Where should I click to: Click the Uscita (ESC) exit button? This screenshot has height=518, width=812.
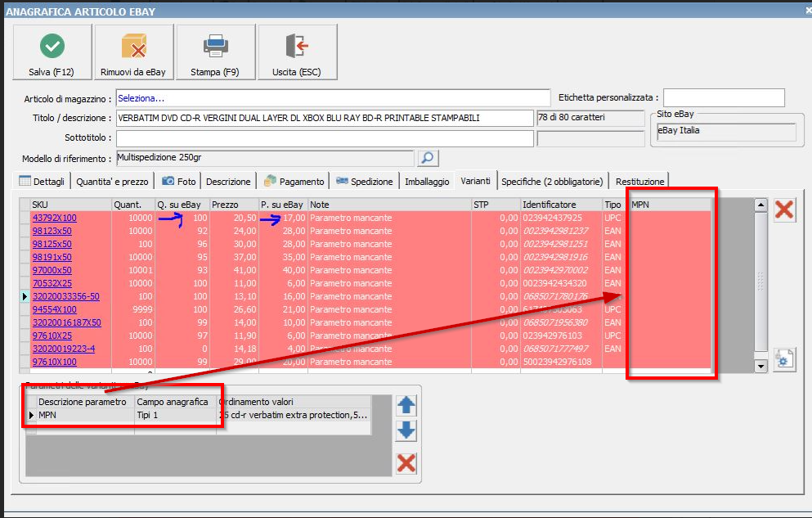(298, 52)
